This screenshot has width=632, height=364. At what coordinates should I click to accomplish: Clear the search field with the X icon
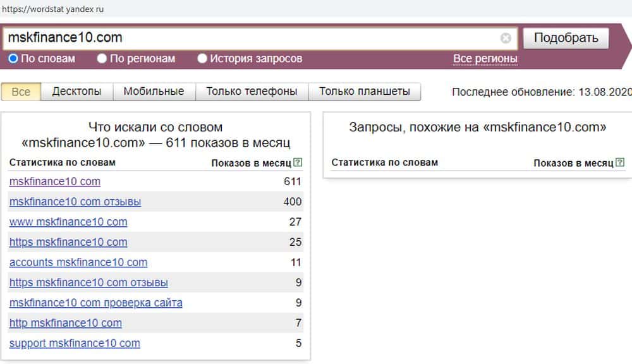(x=506, y=39)
